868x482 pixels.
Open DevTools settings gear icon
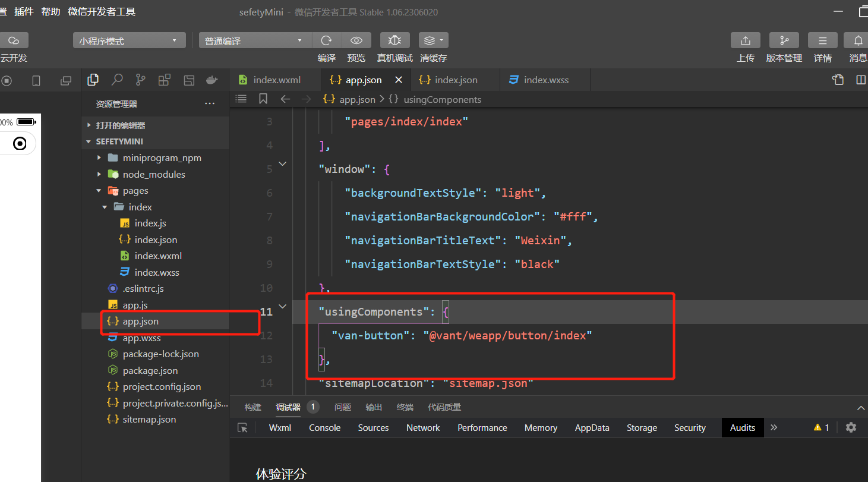(x=851, y=427)
